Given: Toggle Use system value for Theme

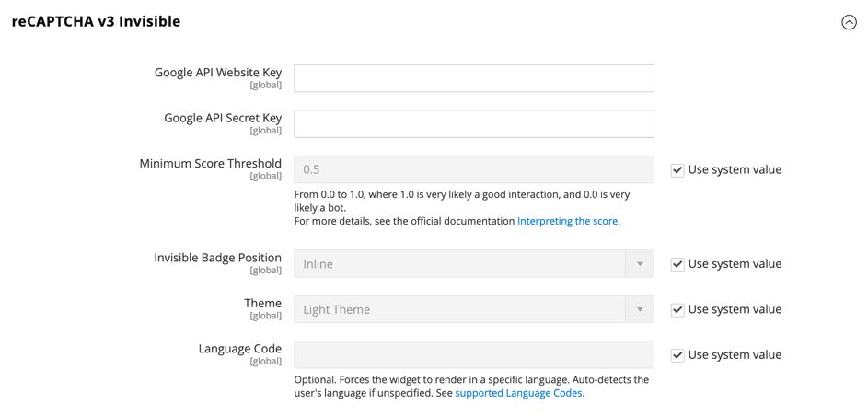Looking at the screenshot, I should pyautogui.click(x=677, y=310).
